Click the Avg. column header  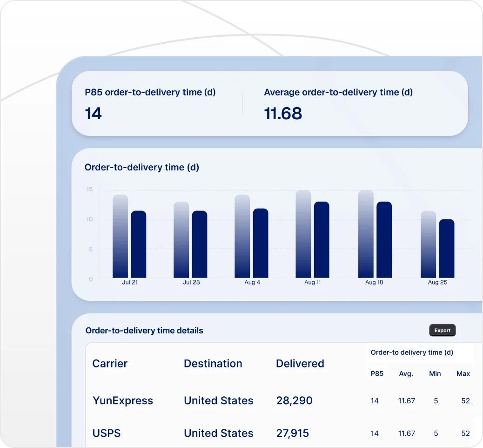click(x=406, y=373)
